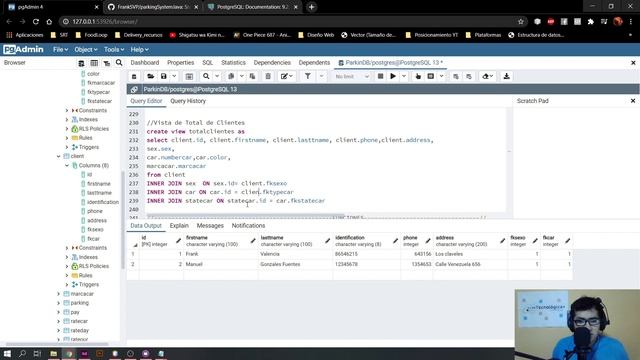The height and width of the screenshot is (360, 640).
Task: Click the connection status link icon beside ParkinDB
Action: pyautogui.click(x=134, y=89)
